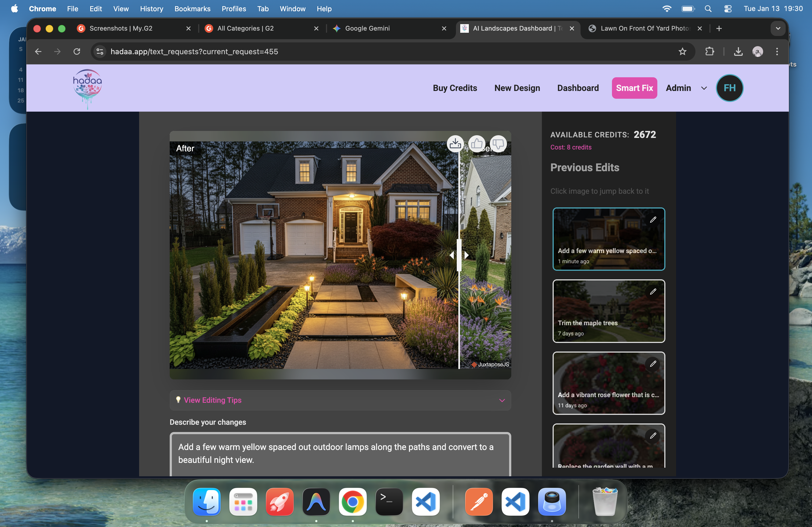
Task: Open the browser Extensions puzzle icon
Action: [x=709, y=52]
